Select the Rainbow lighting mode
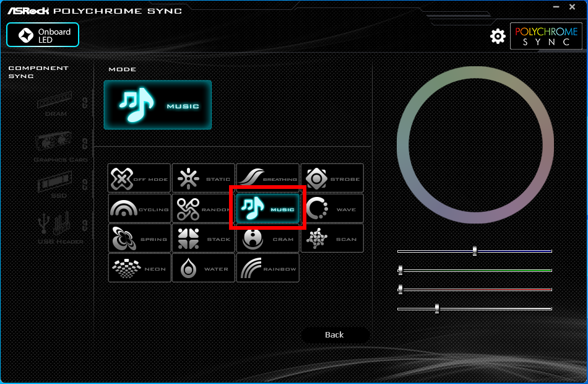 point(268,268)
